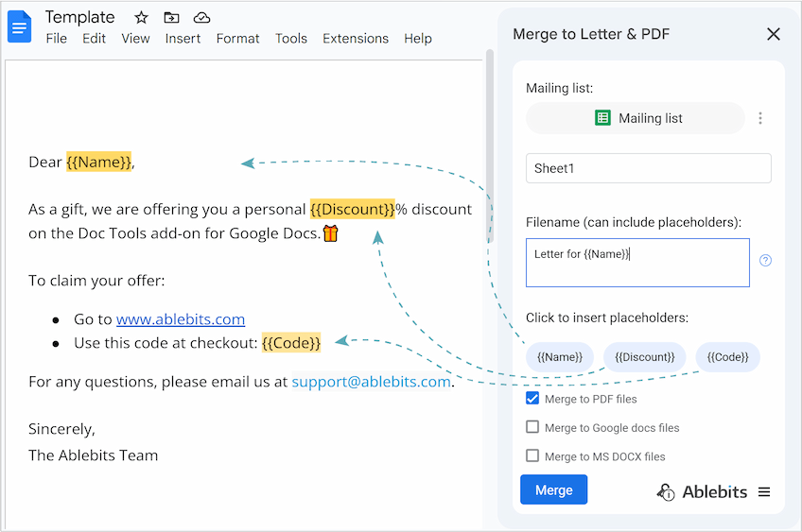Open the Sheet1 sheet selector
Screen dimensions: 802x532
[649, 168]
